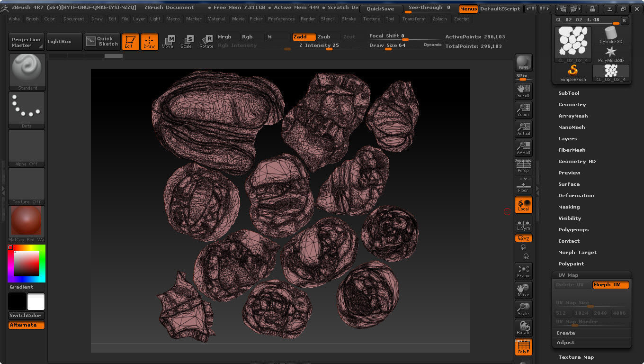
Task: Open Projection Master
Action: click(27, 42)
